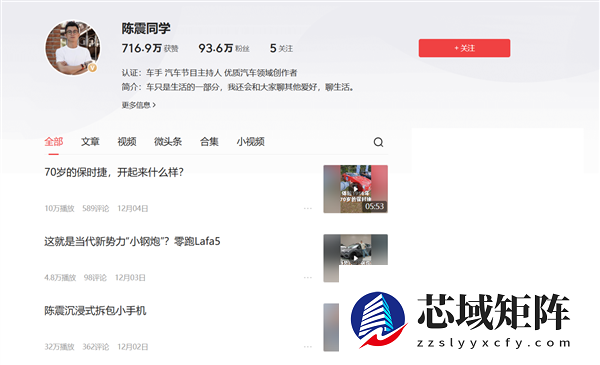Follow the account with +关注 button
The width and height of the screenshot is (600, 365).
click(464, 48)
